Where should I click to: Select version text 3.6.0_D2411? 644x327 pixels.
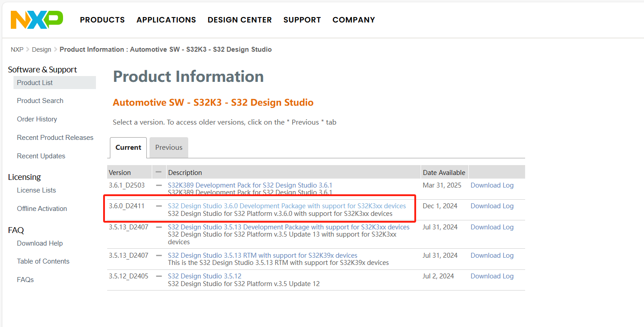click(127, 206)
